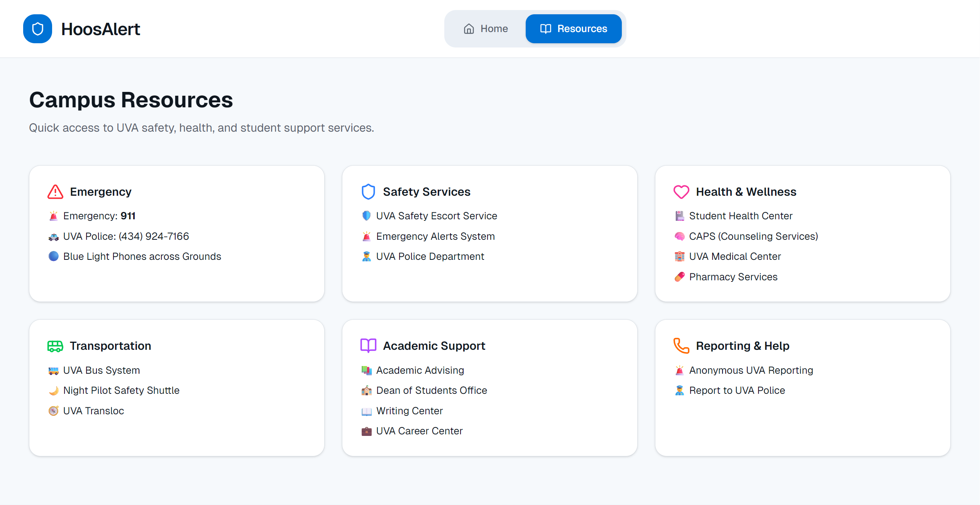Screen dimensions: 980x505
Task: Click the HoosAlert shield logo icon
Action: [37, 29]
